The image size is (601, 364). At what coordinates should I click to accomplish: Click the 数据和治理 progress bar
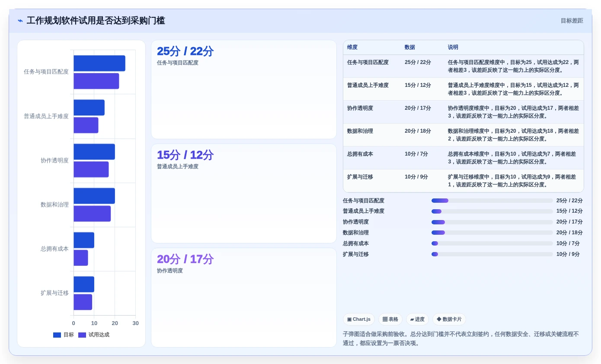click(492, 233)
